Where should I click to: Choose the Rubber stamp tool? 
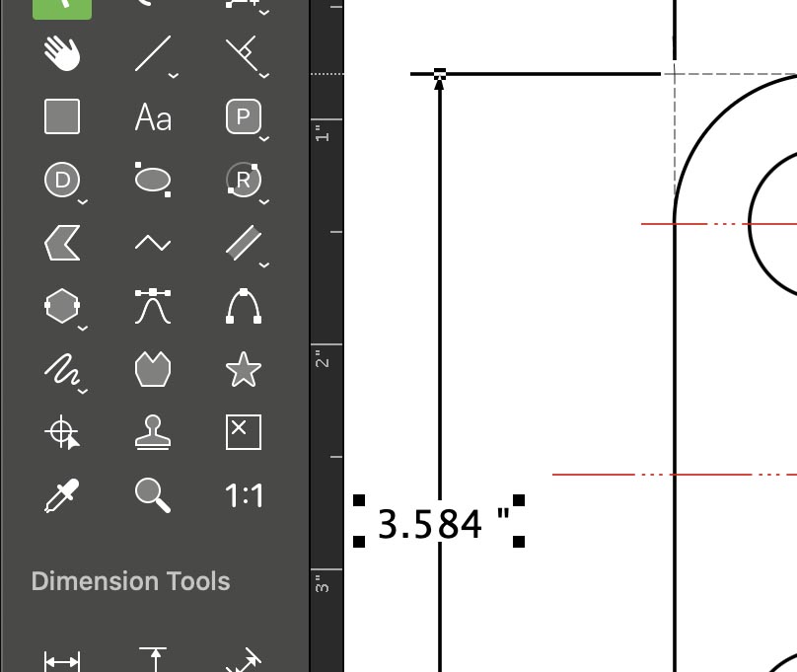(153, 432)
